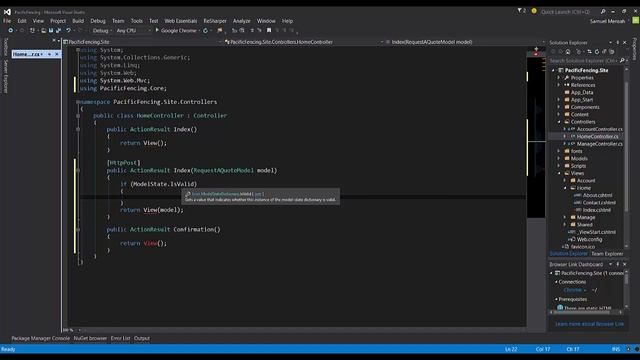The width and height of the screenshot is (640, 360).
Task: Open About.cshtml in the Home views
Action: 597,195
